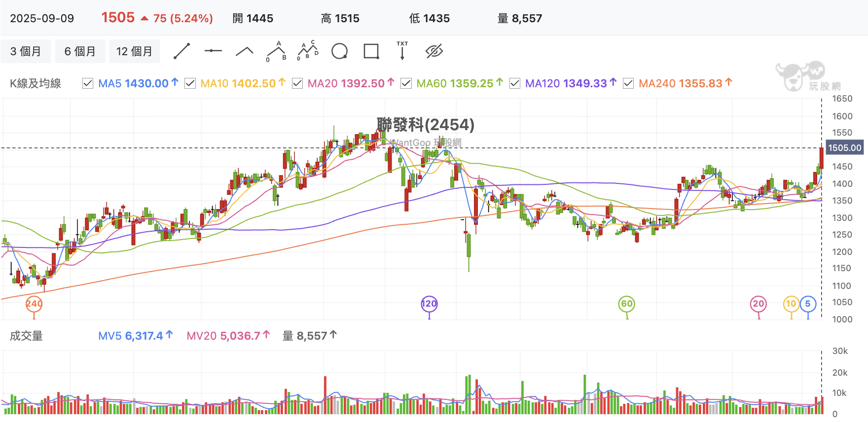Choose the angle polyline drawing tool
Screen dimensions: 868x422
point(245,51)
